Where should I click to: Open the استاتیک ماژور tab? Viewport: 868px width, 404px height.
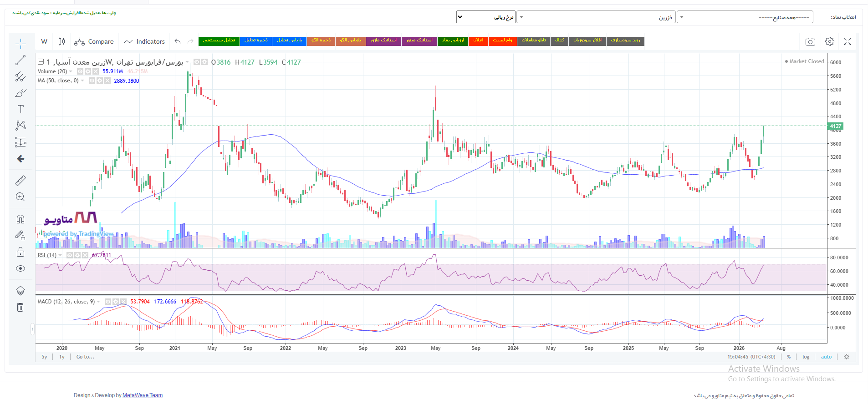point(383,40)
